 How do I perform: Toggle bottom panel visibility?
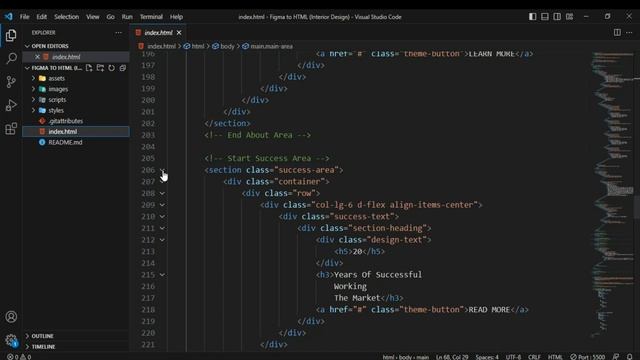click(545, 17)
